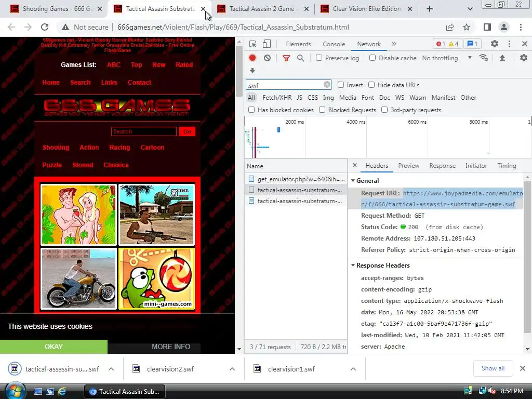Open the Preview tab

pos(408,166)
